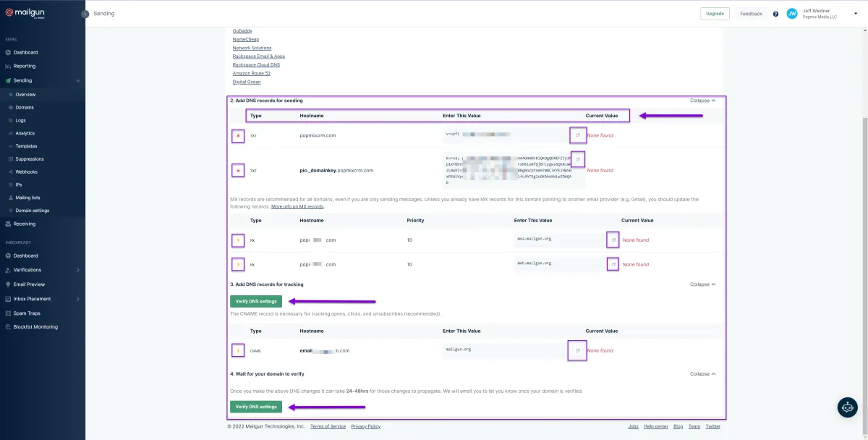Open Dashboard under the EMAIL heading
The image size is (868, 440).
[x=25, y=52]
